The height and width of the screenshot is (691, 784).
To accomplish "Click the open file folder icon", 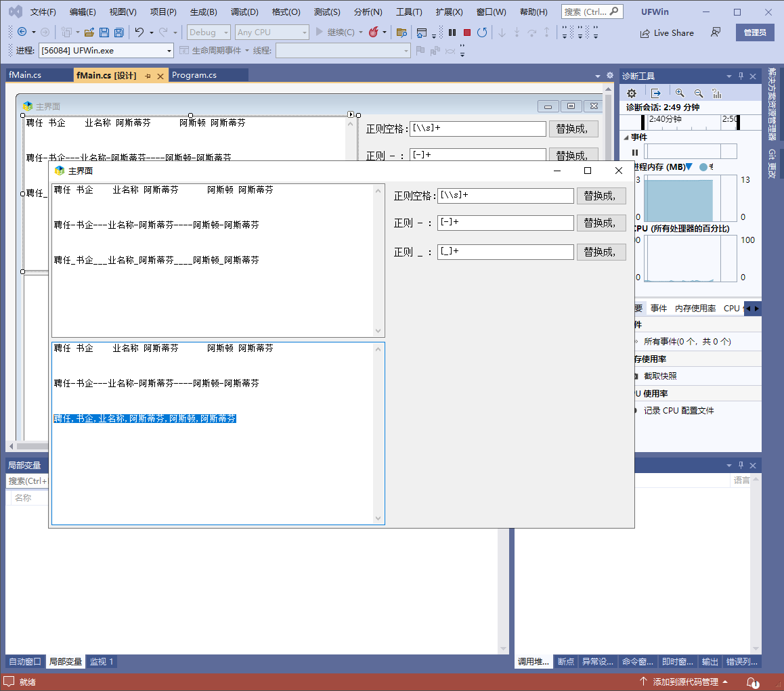I will pyautogui.click(x=89, y=32).
